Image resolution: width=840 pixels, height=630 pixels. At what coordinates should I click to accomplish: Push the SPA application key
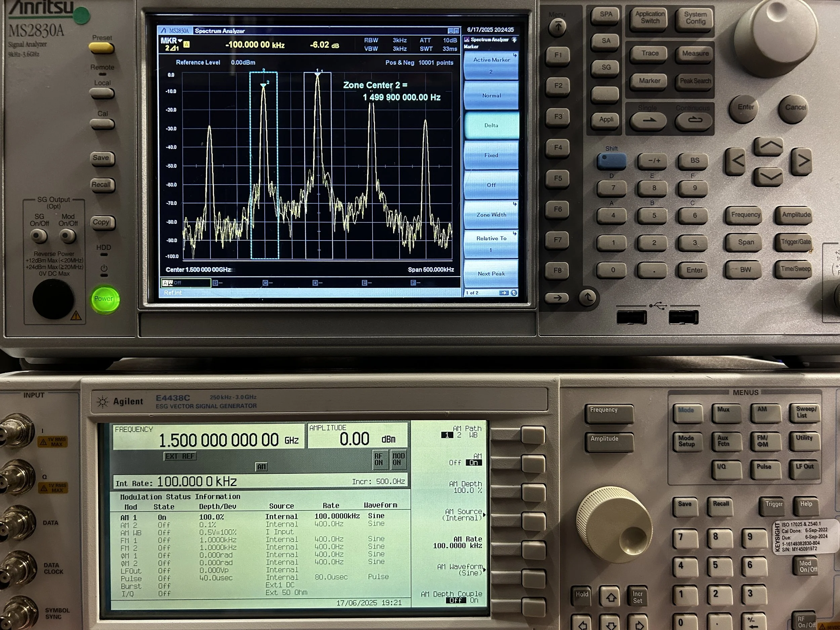(x=605, y=17)
